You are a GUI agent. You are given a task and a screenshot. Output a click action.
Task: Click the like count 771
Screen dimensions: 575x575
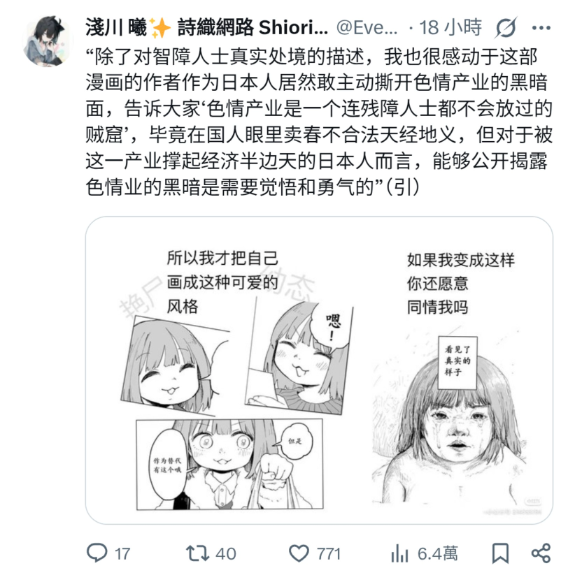329,554
